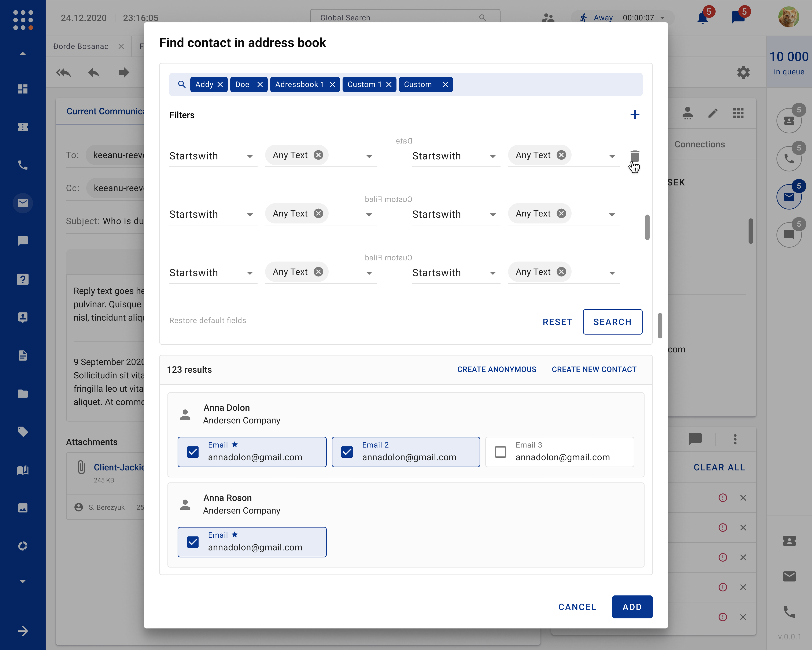Screen dimensions: 812x650
Task: Switch to Đorđe Bosanac tab
Action: 81,46
